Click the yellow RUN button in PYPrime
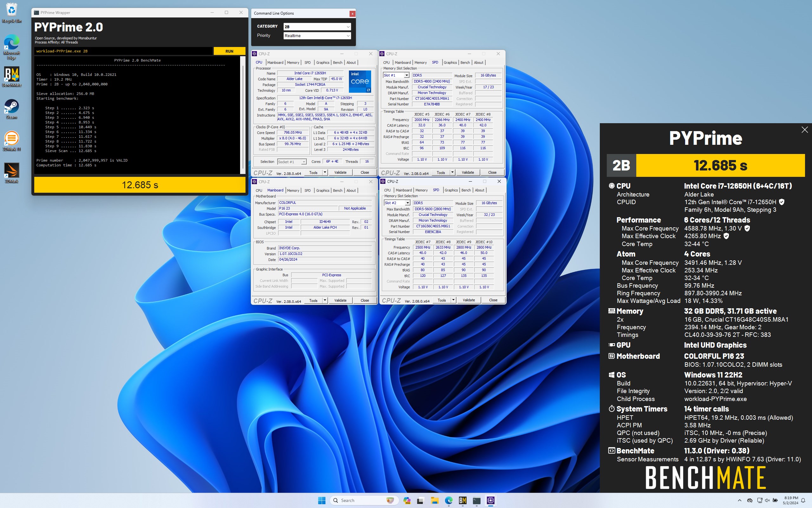Screen dimensions: 812x508 [229, 51]
